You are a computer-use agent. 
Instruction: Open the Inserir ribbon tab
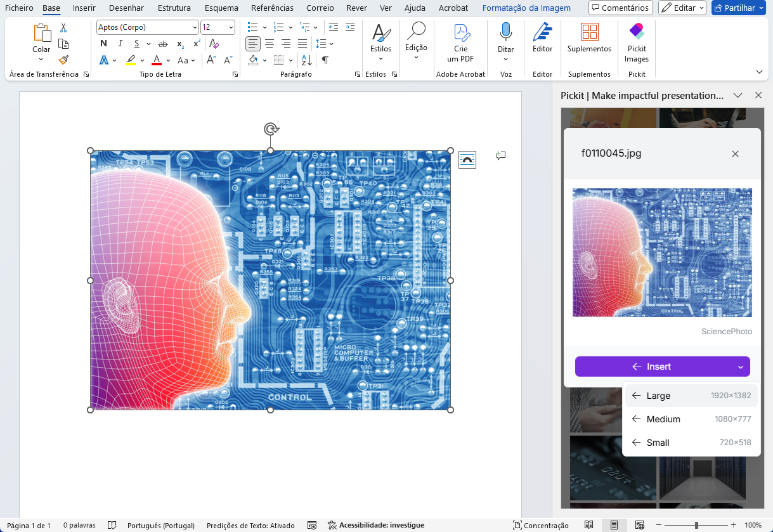click(x=84, y=8)
